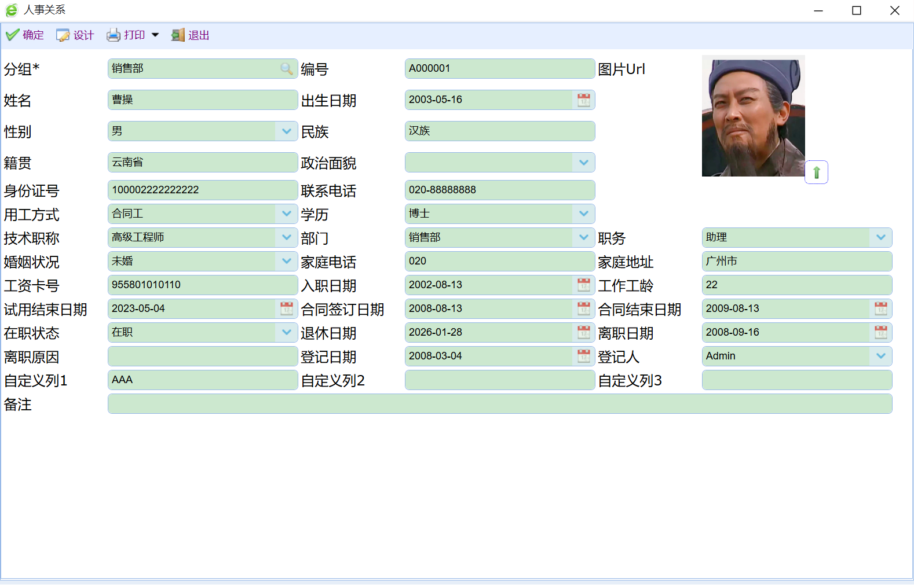Click 确定 in the toolbar
The image size is (914, 588).
coord(25,35)
